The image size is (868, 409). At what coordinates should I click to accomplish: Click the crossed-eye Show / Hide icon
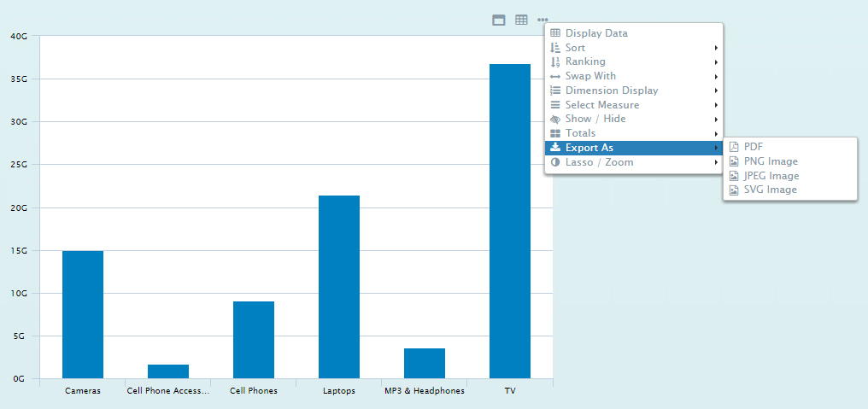coord(555,119)
